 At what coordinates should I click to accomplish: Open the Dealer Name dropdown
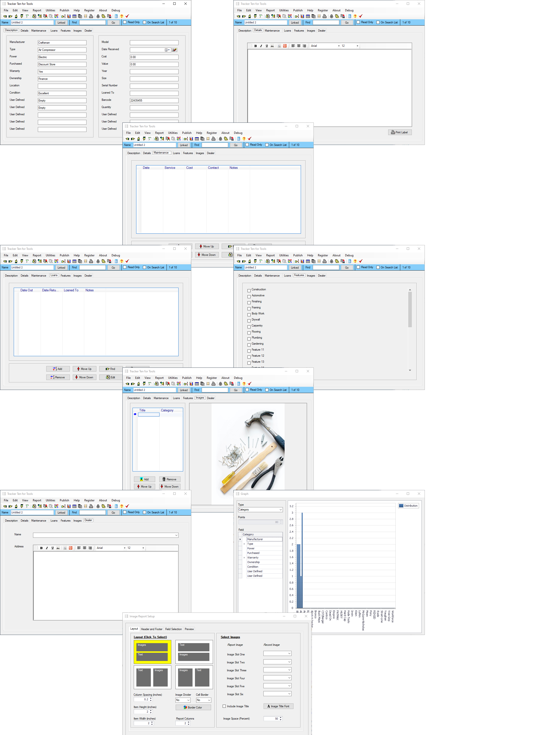(x=176, y=535)
